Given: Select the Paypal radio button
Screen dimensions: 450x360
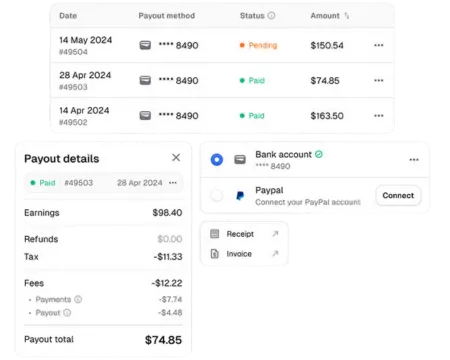Looking at the screenshot, I should tap(217, 195).
